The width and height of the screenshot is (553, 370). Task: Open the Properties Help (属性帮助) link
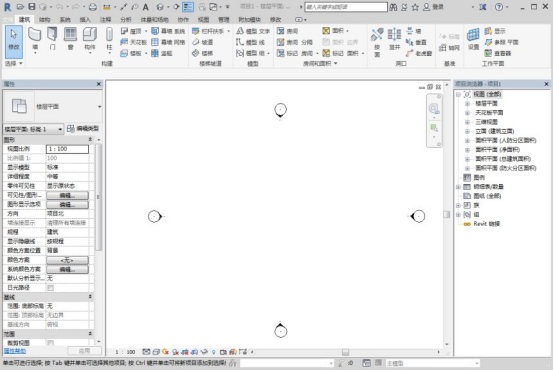click(15, 351)
